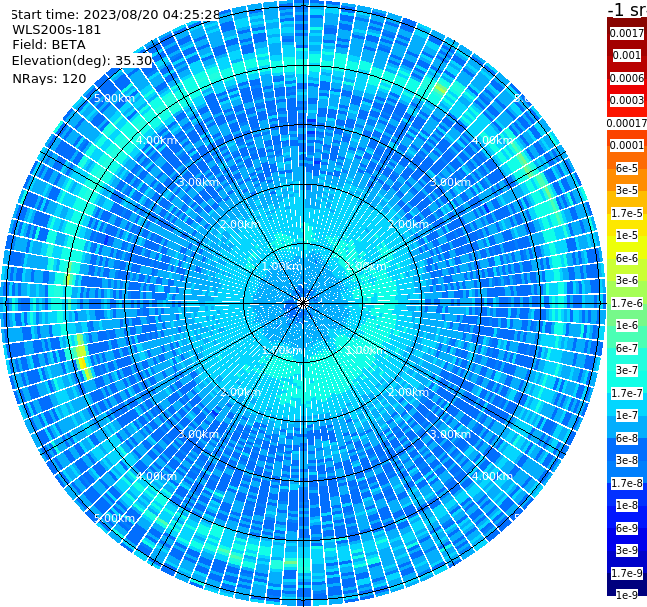Image resolution: width=647 pixels, height=607 pixels.
Task: Click the 3e-9 colorbar label
Action: coord(627,550)
